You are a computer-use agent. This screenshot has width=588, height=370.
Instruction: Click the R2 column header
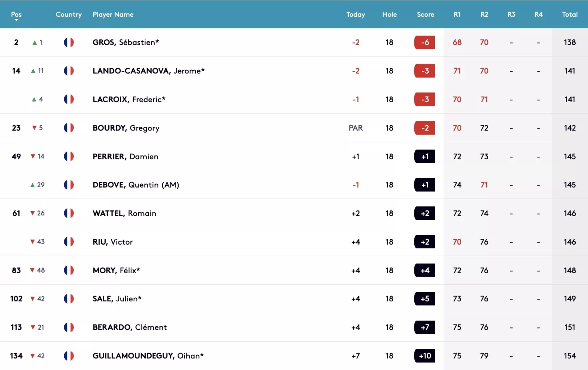click(484, 15)
